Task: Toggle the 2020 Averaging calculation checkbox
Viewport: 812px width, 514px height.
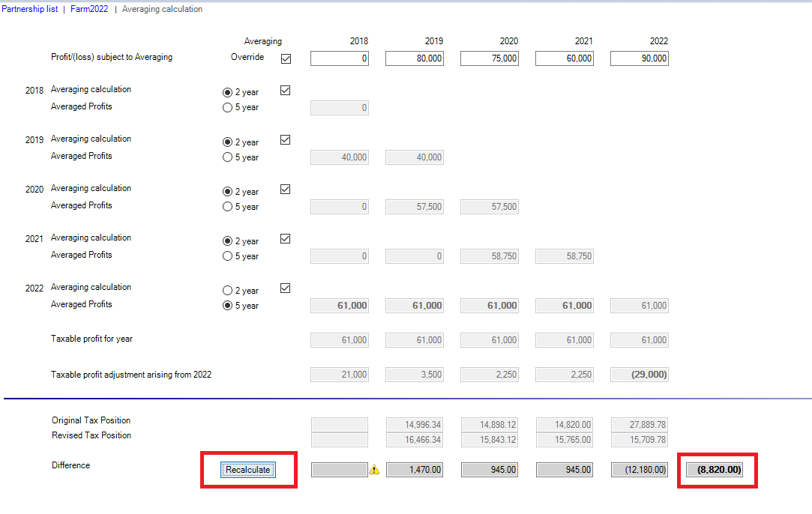Action: click(286, 189)
